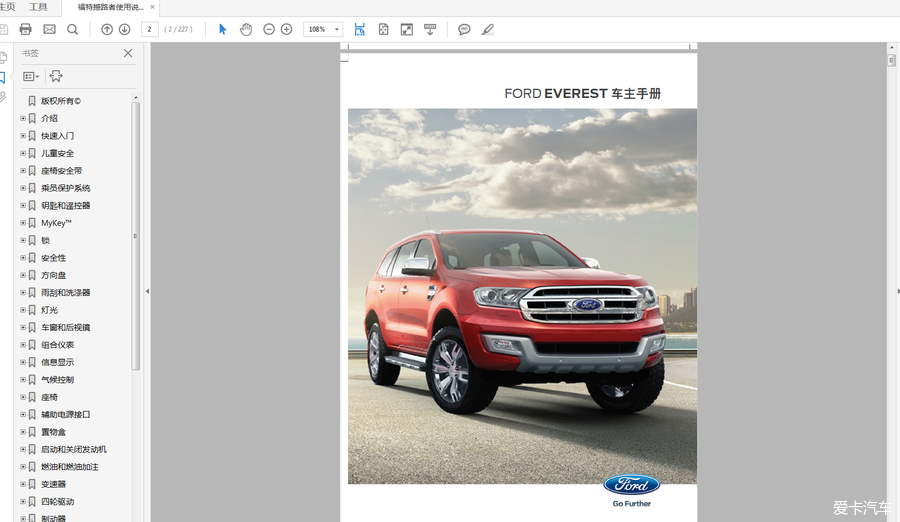Go to next page arrow
Viewport: 900px width, 522px height.
click(125, 29)
